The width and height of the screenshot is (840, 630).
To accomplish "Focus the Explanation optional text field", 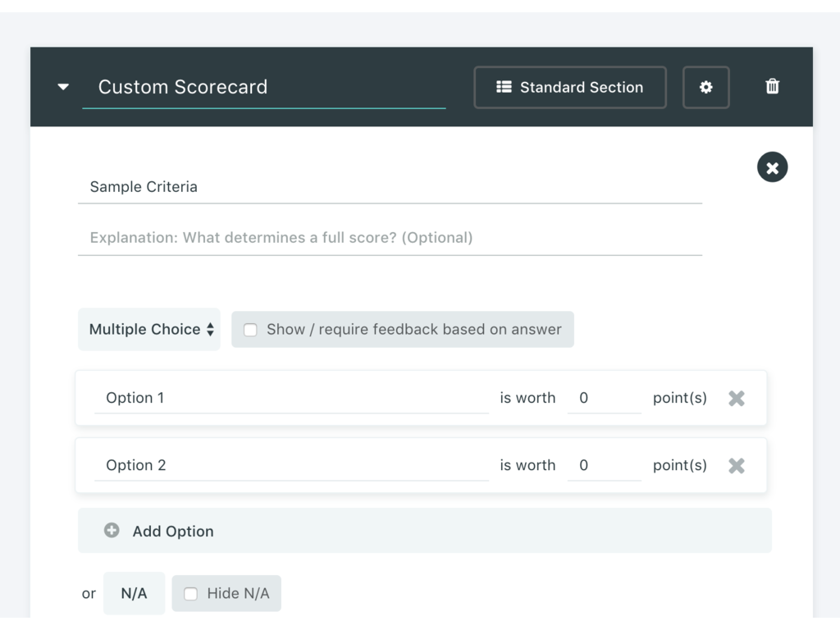I will coord(390,238).
